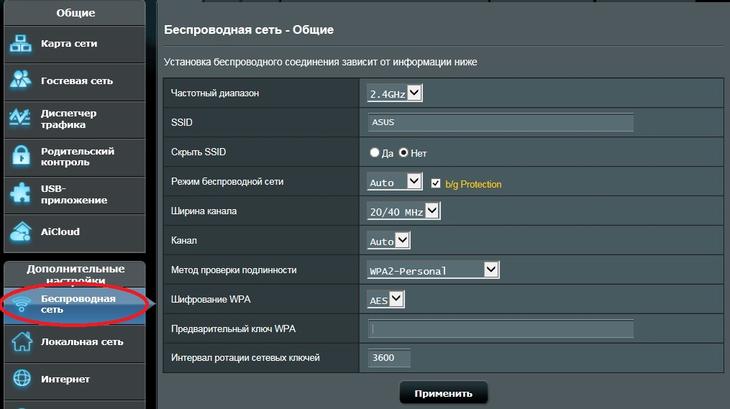
Task: Select Да for Скрыть SSID
Action: coord(374,153)
